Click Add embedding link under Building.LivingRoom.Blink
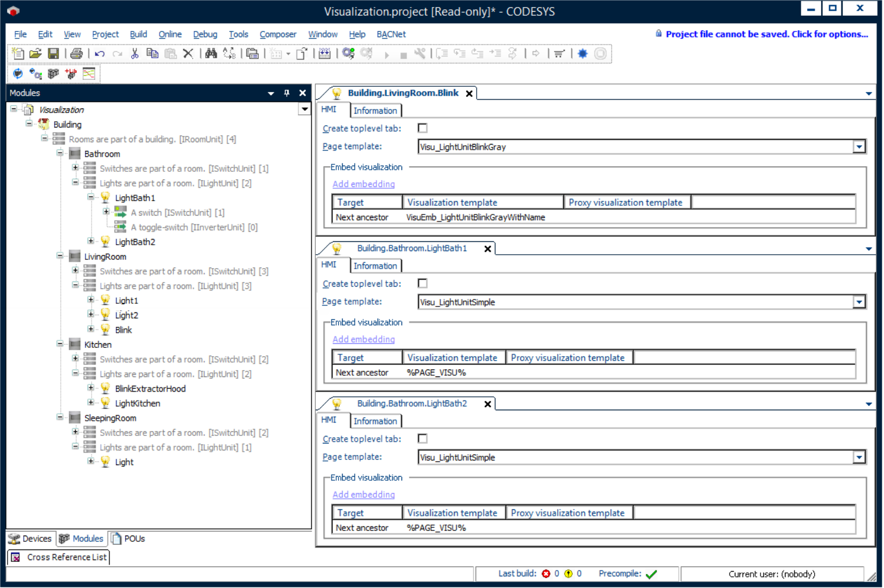Viewport: 884px width, 588px height. pos(364,184)
